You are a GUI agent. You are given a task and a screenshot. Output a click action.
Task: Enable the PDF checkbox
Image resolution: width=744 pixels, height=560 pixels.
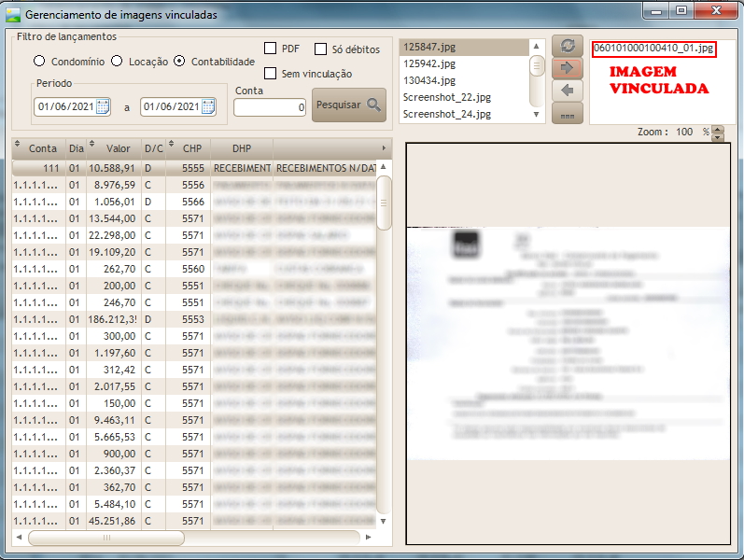pyautogui.click(x=271, y=49)
